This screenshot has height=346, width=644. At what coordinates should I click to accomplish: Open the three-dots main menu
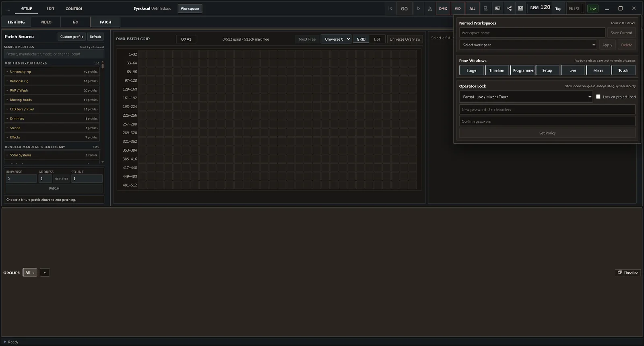[8, 9]
